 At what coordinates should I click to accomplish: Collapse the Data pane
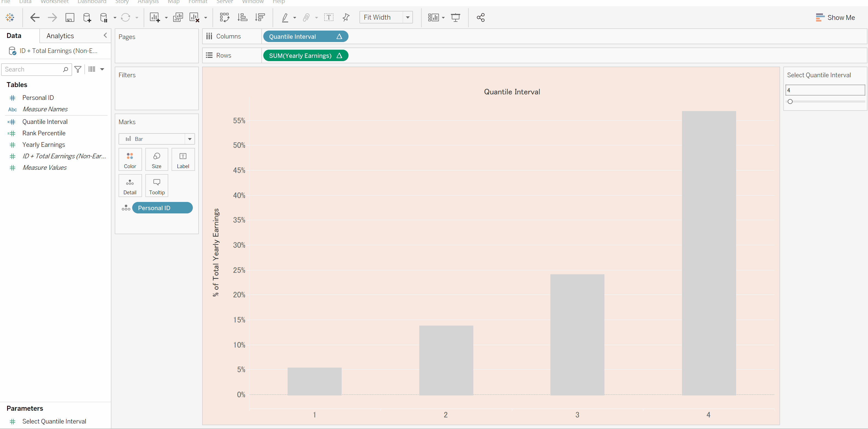tap(105, 35)
